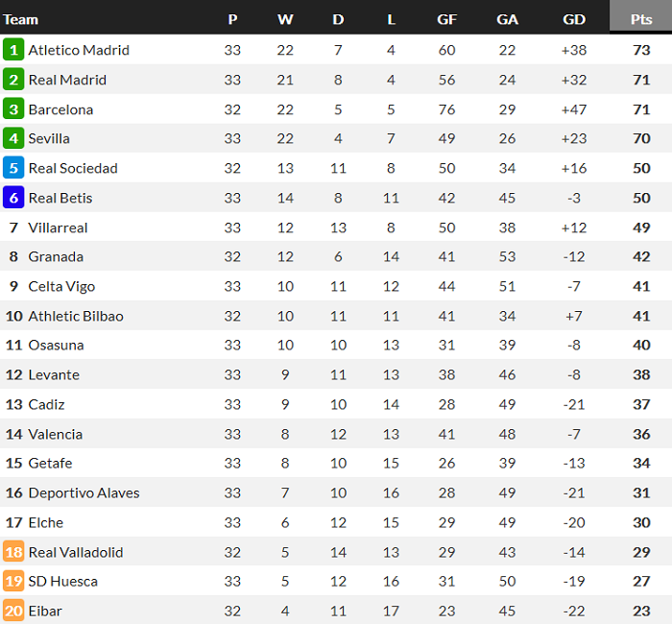Select Athletic Bilbao team name

(76, 316)
